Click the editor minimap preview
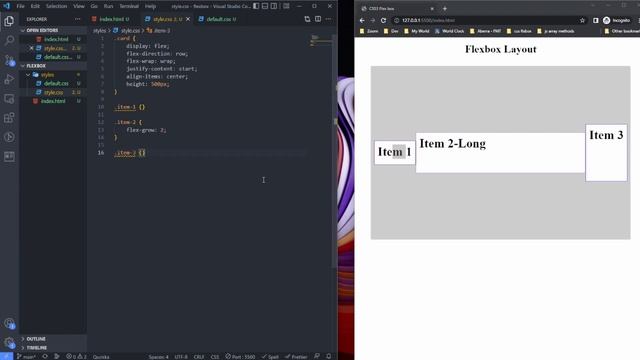Screen dimensions: 640x360 pyautogui.click(x=321, y=41)
